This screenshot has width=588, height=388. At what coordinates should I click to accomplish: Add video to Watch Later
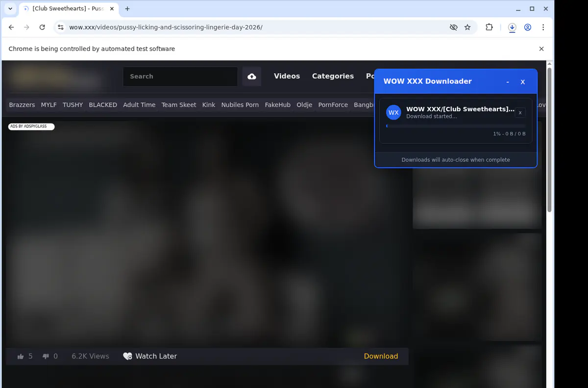150,357
